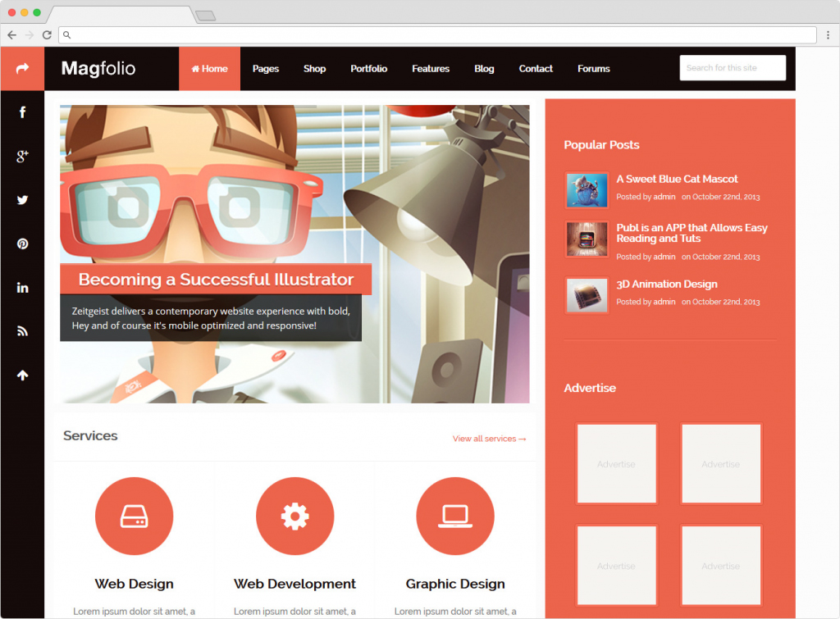Click the Graphic Design laptop icon
Image resolution: width=840 pixels, height=619 pixels.
pos(454,516)
